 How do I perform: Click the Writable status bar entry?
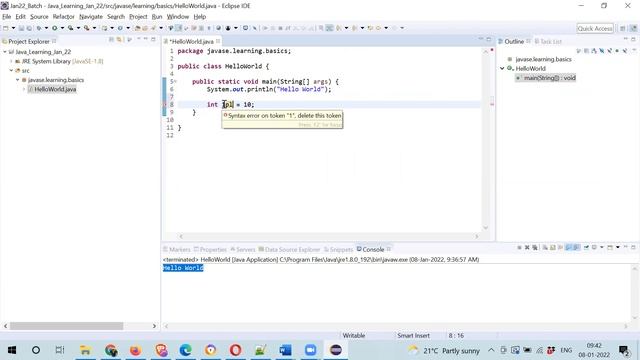coord(354,336)
